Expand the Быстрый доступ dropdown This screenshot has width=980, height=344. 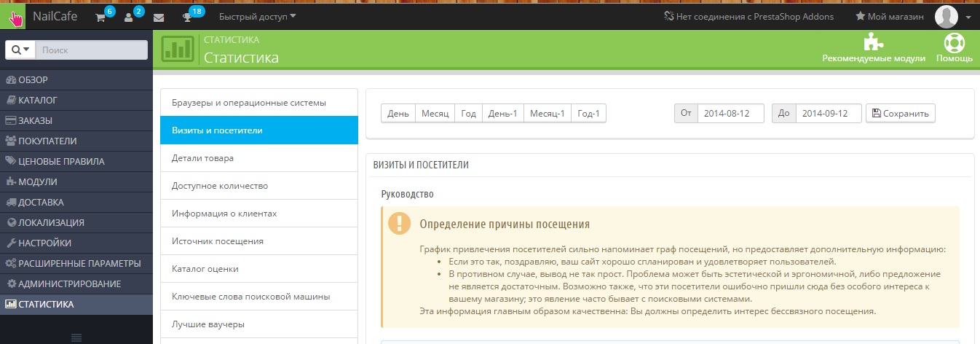[258, 16]
